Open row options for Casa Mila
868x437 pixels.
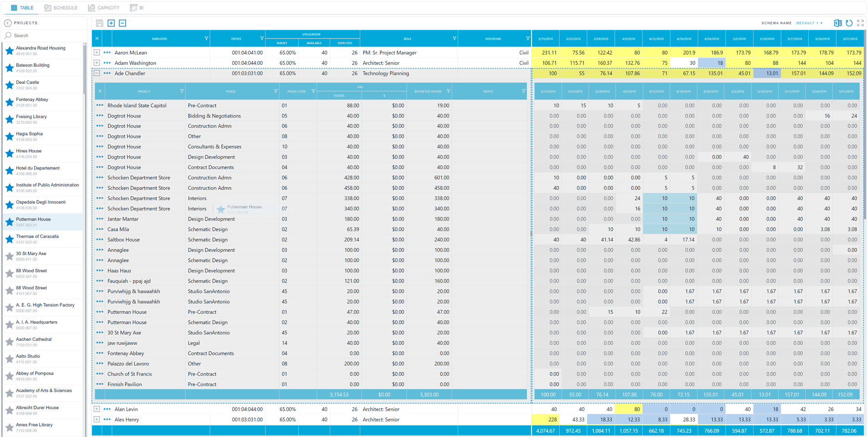point(100,229)
